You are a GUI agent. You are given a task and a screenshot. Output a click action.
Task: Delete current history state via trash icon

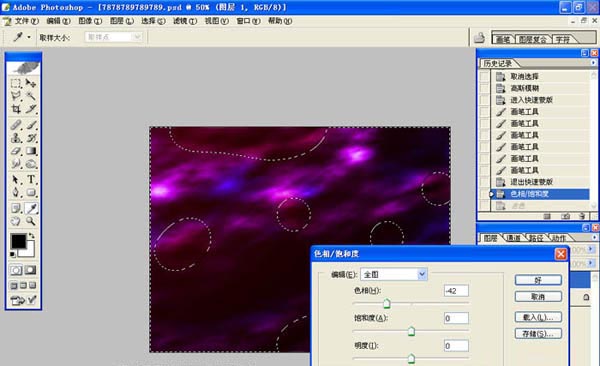tap(582, 216)
